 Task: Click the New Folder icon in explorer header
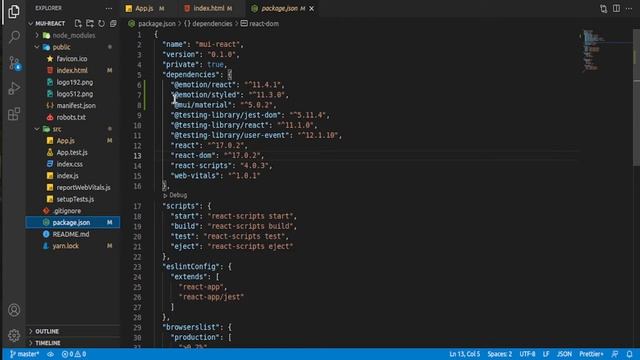[x=90, y=24]
